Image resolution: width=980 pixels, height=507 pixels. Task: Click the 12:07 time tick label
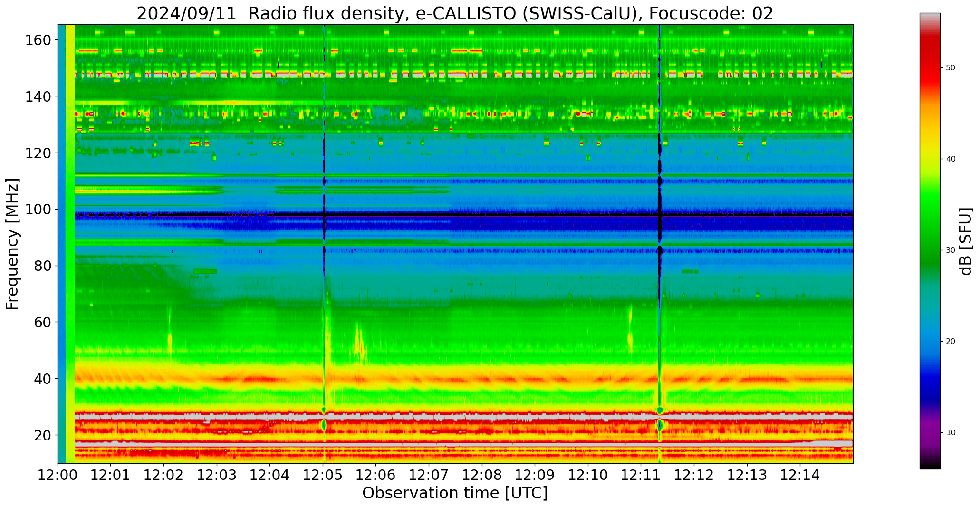[429, 475]
